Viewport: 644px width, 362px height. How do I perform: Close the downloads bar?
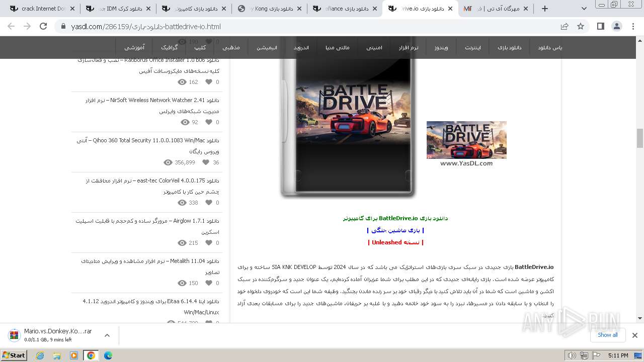634,335
